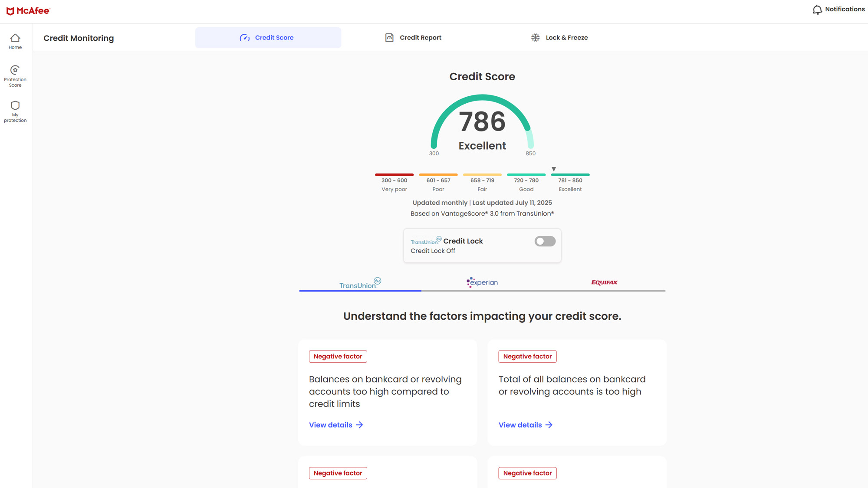Viewport: 868px width, 488px height.
Task: Click the Very poor 300 - 600 range bar
Action: 394,175
